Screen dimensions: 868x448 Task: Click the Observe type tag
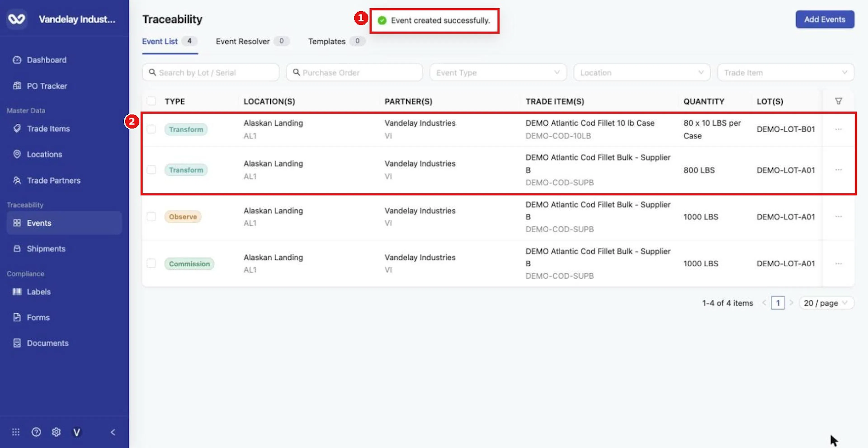(183, 216)
